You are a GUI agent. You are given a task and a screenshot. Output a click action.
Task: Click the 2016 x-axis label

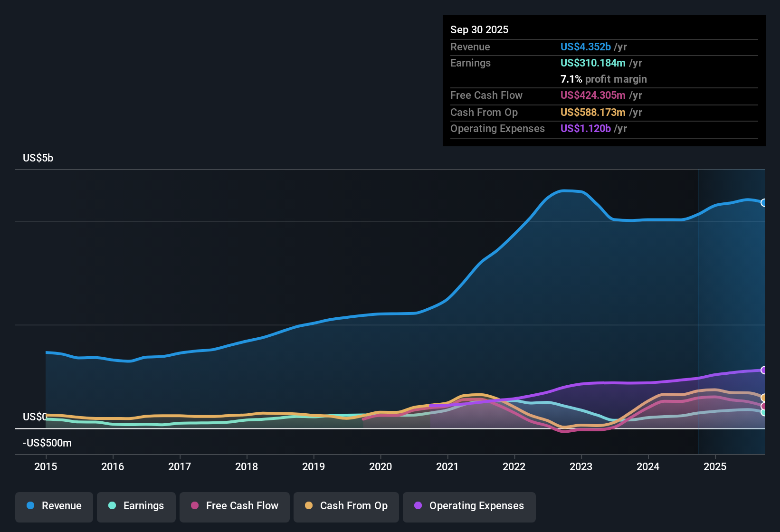(113, 466)
